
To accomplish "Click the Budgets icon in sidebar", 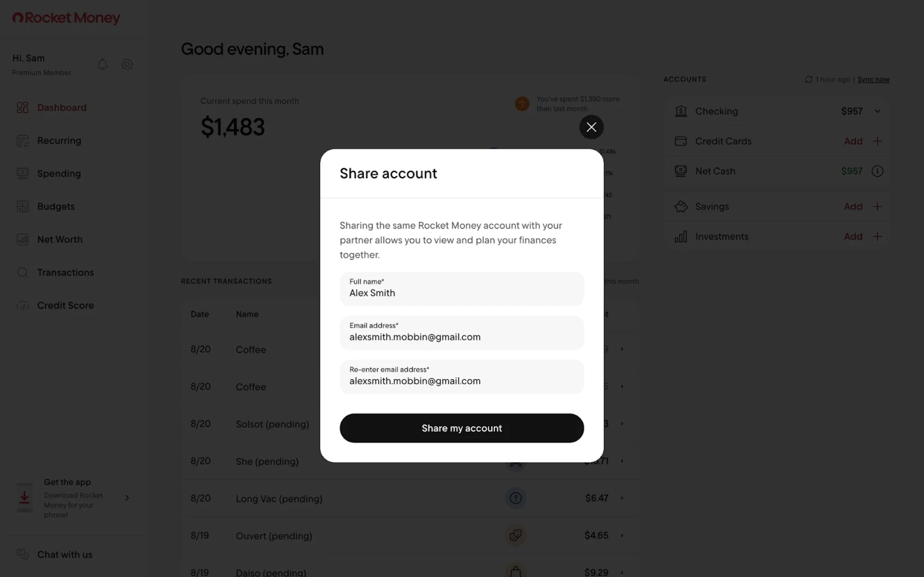I will [x=22, y=206].
